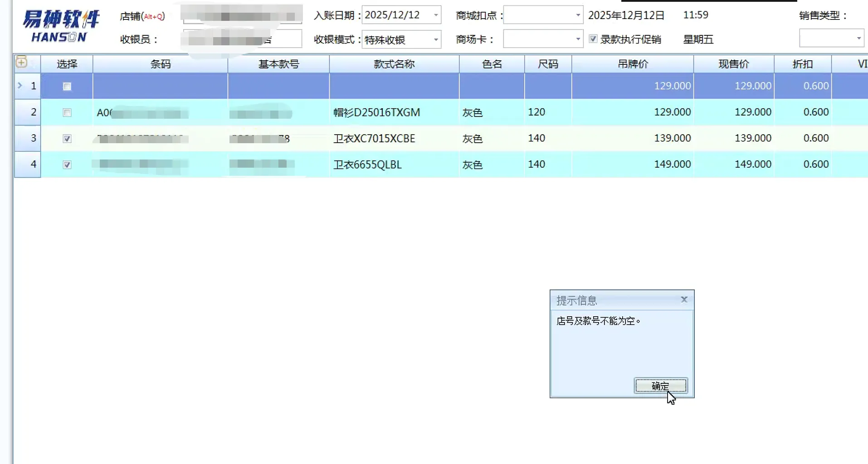The width and height of the screenshot is (868, 464).
Task: Uncheck the selection box for row 3
Action: click(x=67, y=139)
